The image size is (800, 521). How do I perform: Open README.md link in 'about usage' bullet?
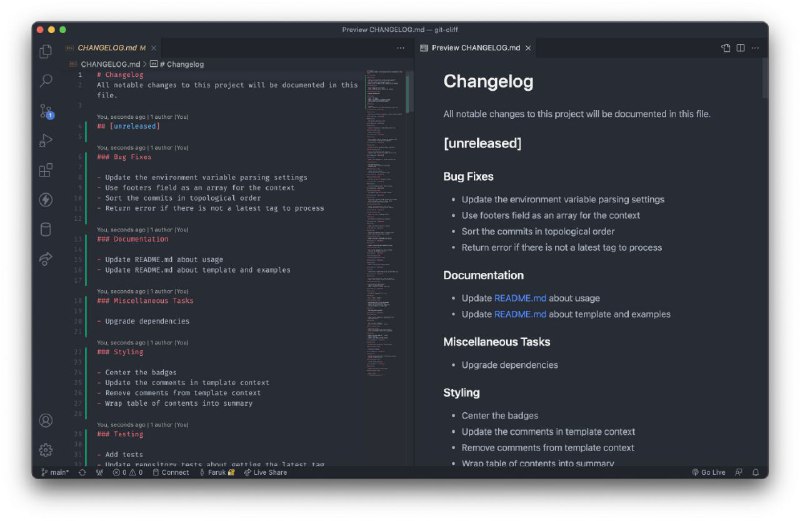(x=520, y=298)
